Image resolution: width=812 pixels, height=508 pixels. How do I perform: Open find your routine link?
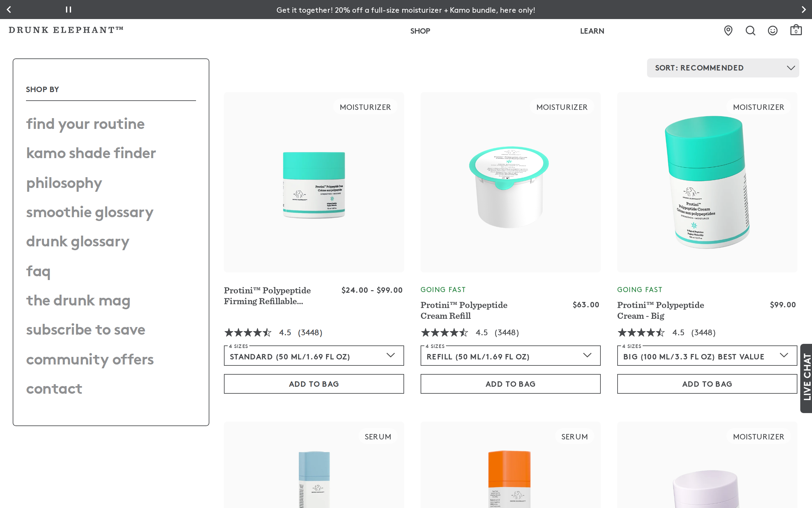pos(85,124)
